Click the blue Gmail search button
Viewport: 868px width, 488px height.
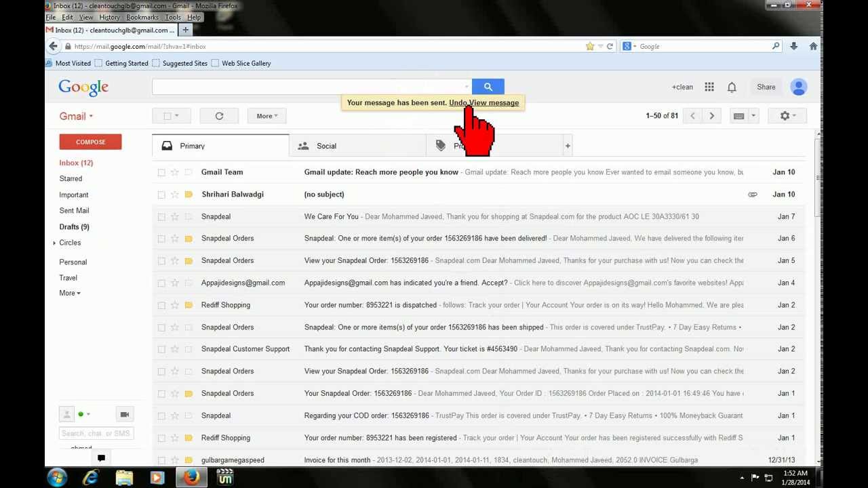488,87
